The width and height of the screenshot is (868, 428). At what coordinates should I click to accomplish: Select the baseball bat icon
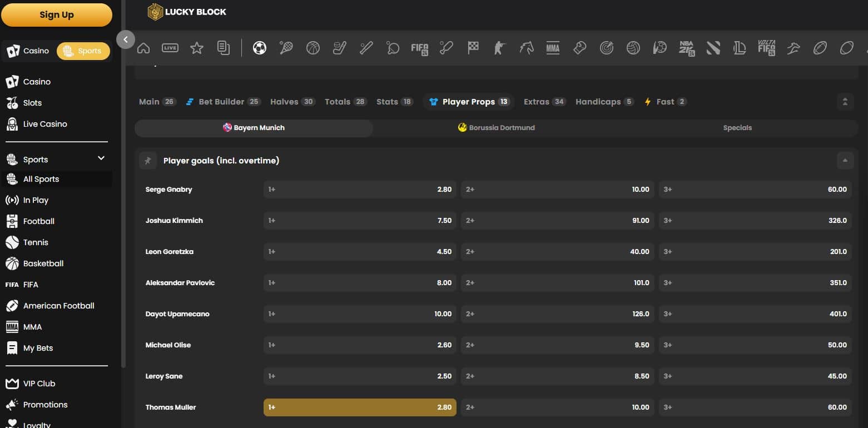(366, 48)
